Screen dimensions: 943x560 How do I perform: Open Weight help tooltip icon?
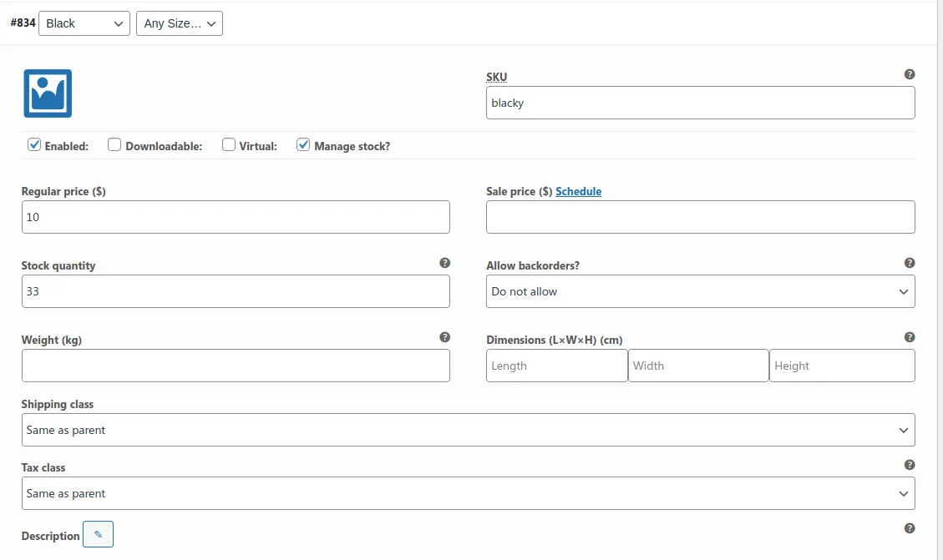point(444,337)
